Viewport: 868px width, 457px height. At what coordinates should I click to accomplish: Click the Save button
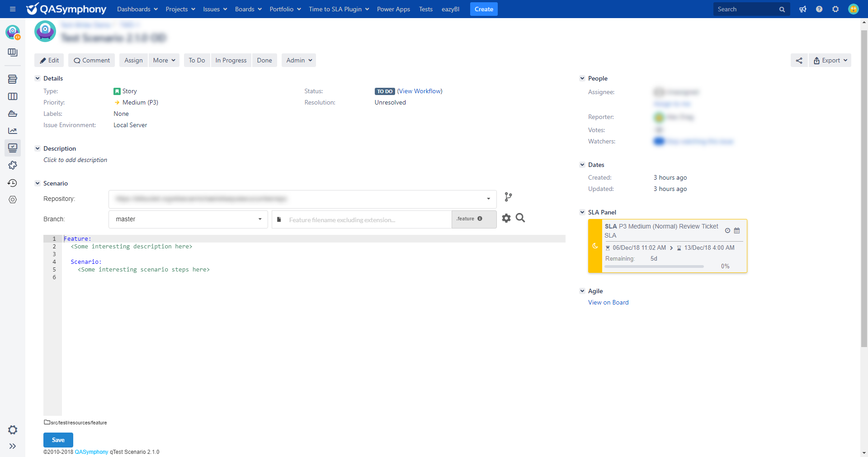58,440
